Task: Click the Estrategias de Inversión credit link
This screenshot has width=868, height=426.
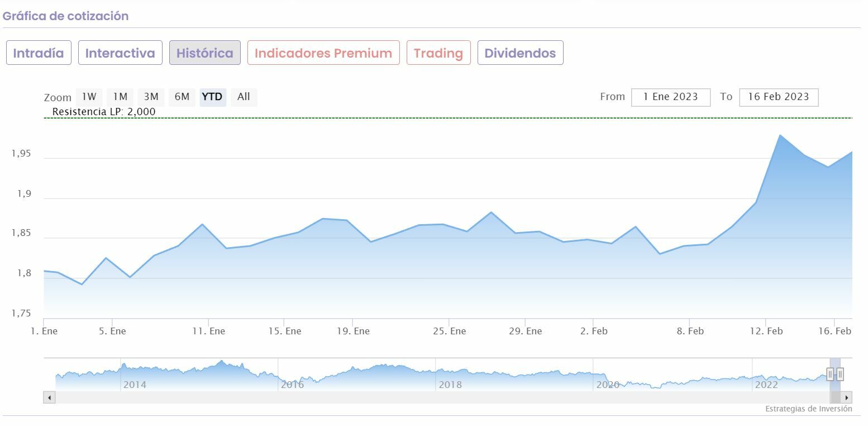Action: 808,409
